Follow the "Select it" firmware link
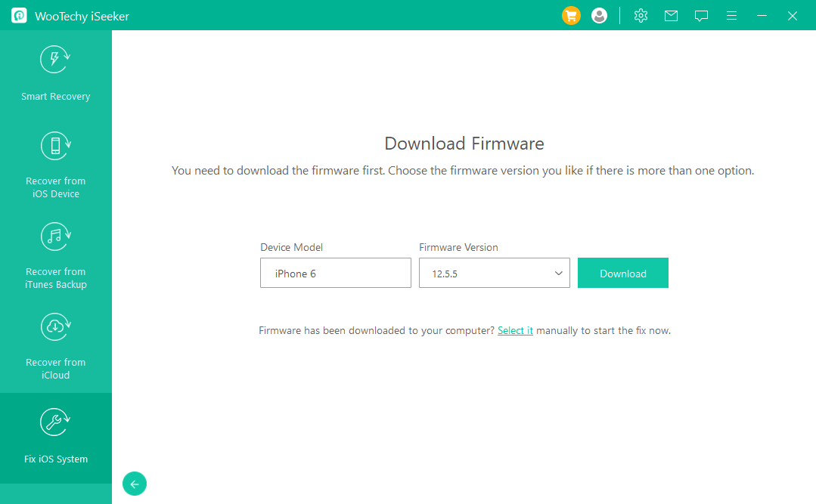 click(515, 331)
